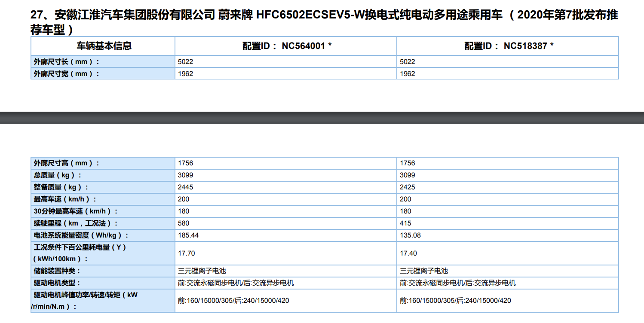Click the energy density value 135.08
Screen dimensions: 644x323
[410, 235]
